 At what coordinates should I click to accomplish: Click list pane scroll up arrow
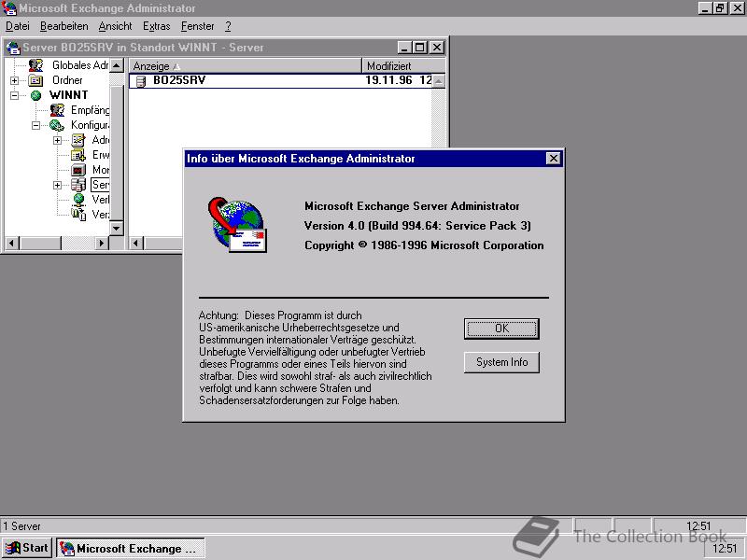(438, 81)
